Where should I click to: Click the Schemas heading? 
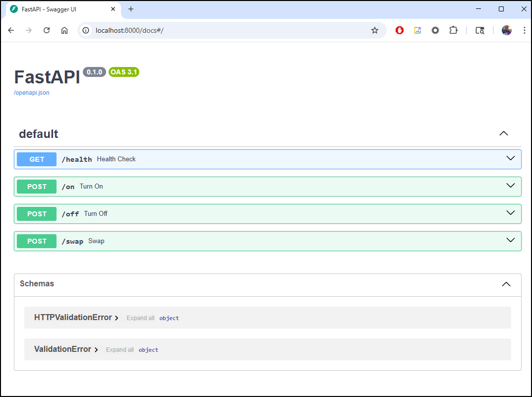pos(37,283)
